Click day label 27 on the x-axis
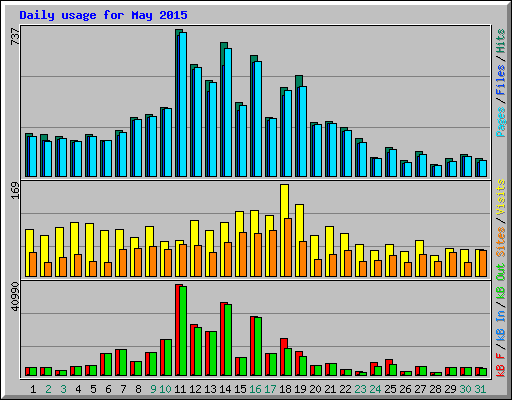512x400 pixels. [x=420, y=389]
